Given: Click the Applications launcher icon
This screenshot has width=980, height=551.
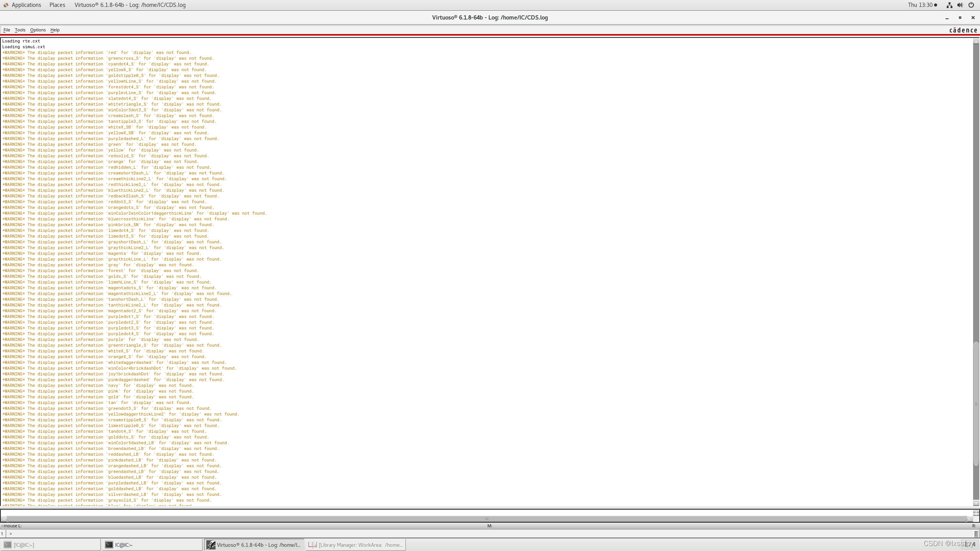Looking at the screenshot, I should pos(6,5).
